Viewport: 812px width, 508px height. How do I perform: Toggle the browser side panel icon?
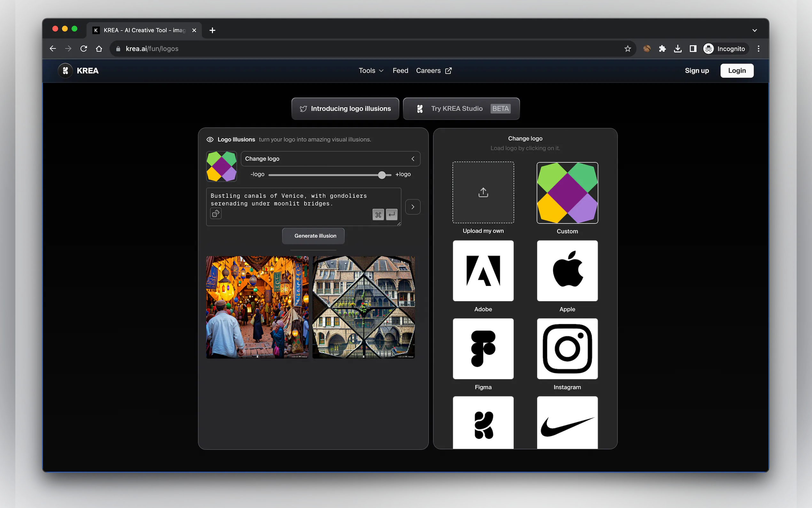coord(693,49)
